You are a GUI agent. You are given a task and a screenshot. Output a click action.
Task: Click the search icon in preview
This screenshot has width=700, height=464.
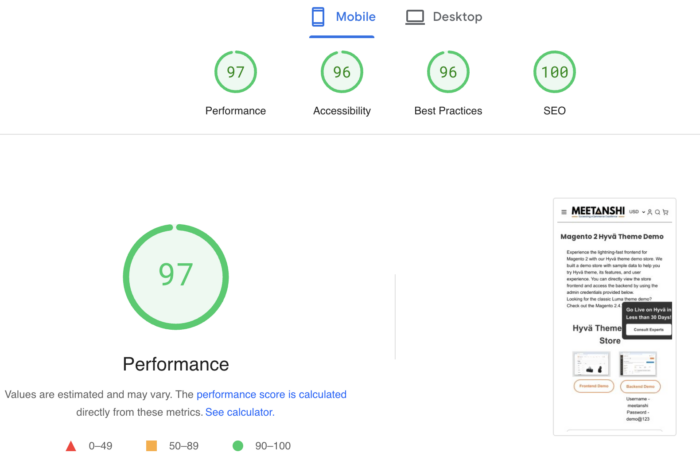657,212
